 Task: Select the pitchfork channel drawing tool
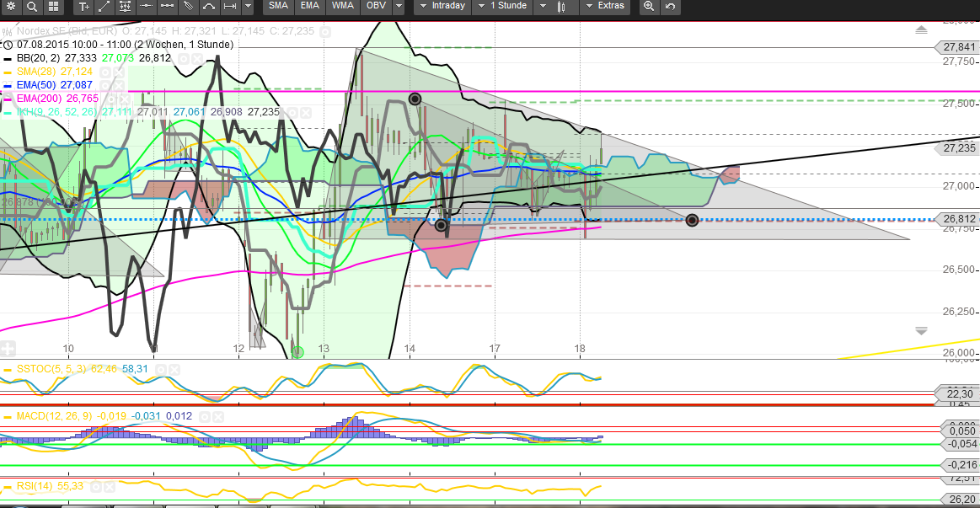point(188,6)
